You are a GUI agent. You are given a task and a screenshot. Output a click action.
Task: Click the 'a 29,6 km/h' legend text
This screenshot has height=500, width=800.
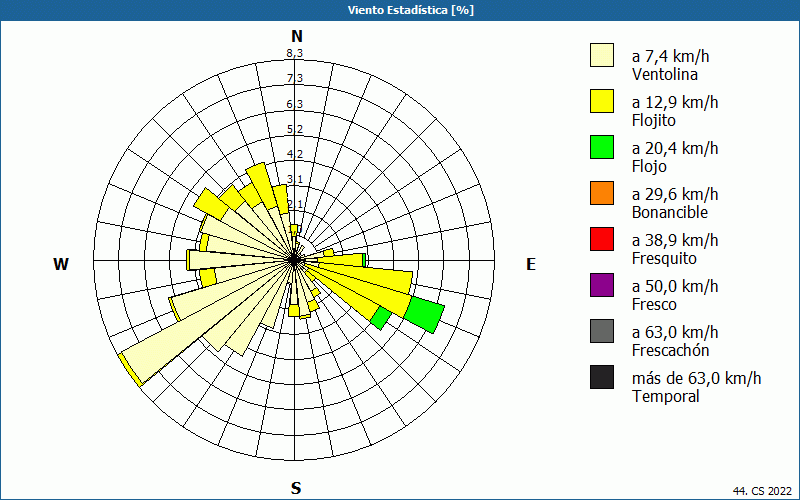pyautogui.click(x=675, y=194)
